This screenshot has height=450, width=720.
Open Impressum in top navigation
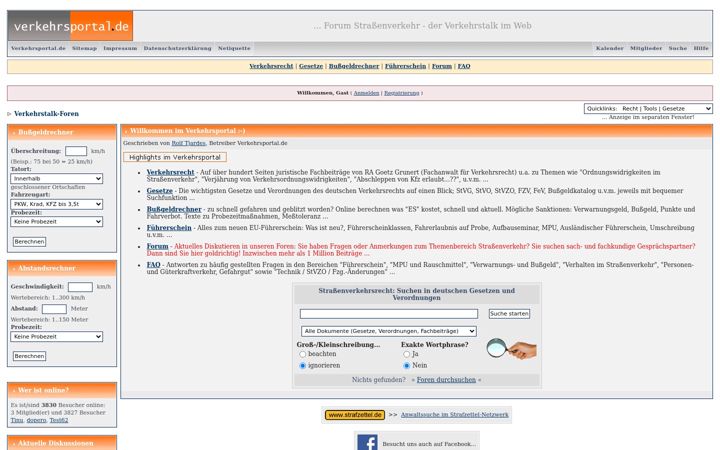pos(120,48)
